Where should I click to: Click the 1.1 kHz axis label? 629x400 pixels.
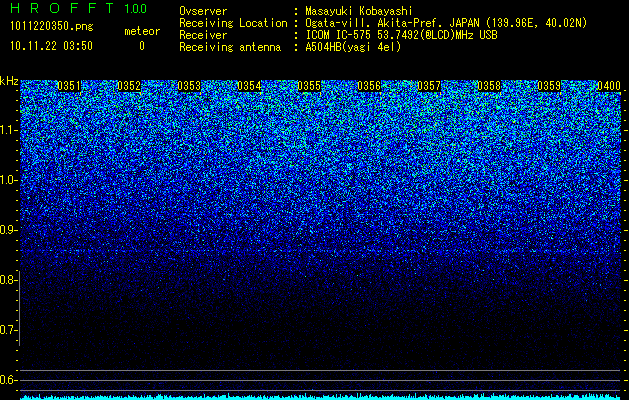(7, 130)
